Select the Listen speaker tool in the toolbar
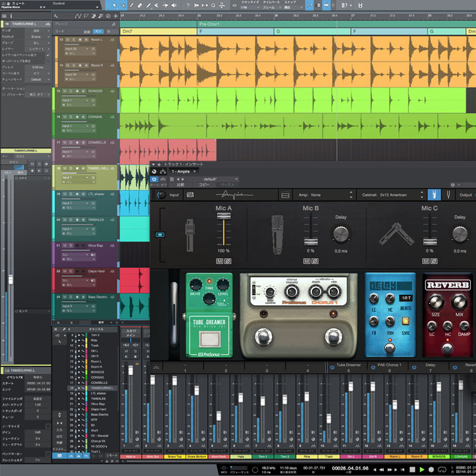The height and width of the screenshot is (476, 476). click(x=174, y=5)
